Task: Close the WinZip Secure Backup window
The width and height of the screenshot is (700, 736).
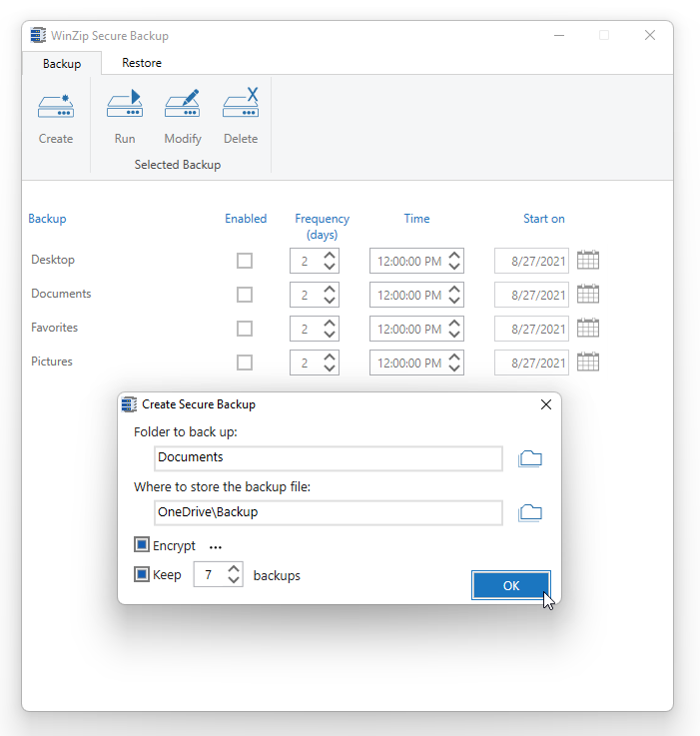Action: [x=650, y=35]
